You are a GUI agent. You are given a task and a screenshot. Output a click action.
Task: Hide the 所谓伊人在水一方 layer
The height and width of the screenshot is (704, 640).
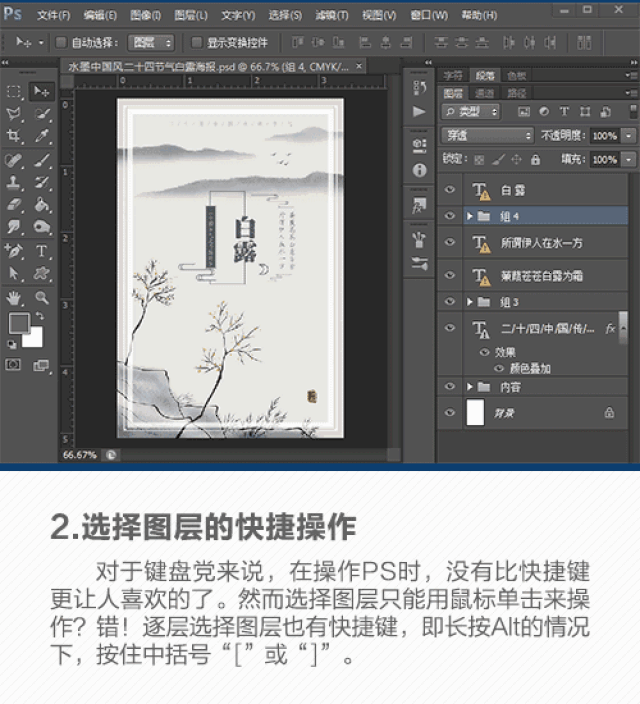[x=450, y=242]
